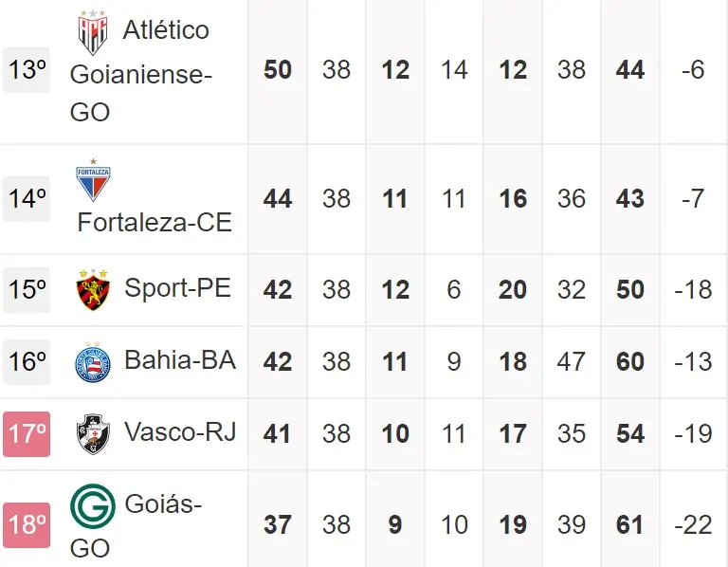
Task: Click the 16º position badge
Action: 27,362
